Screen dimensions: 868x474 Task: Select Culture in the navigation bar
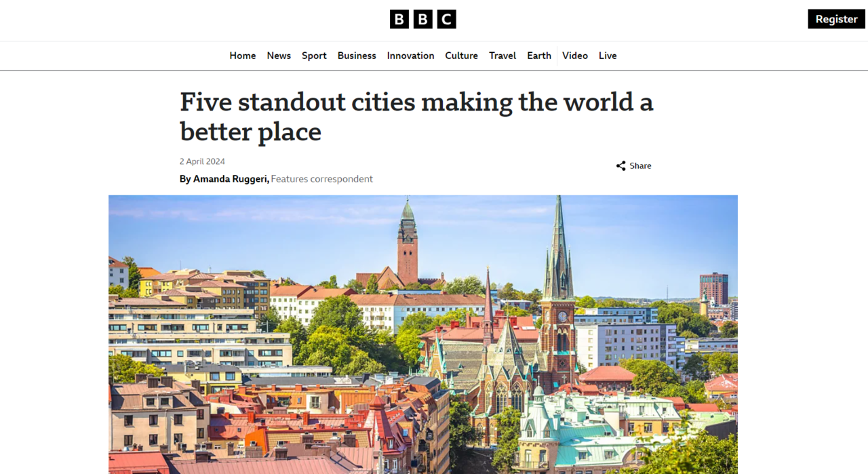pyautogui.click(x=461, y=56)
